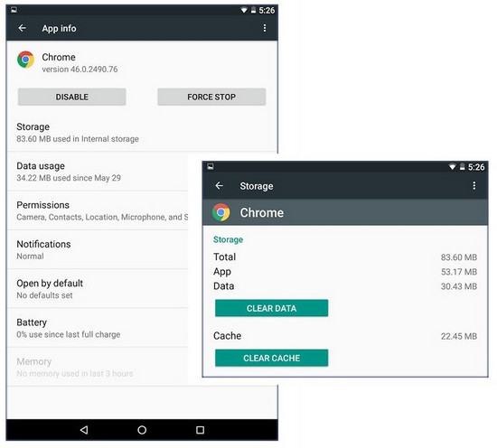Open the Notifications setting
Image resolution: width=497 pixels, height=448 pixels.
(98, 249)
